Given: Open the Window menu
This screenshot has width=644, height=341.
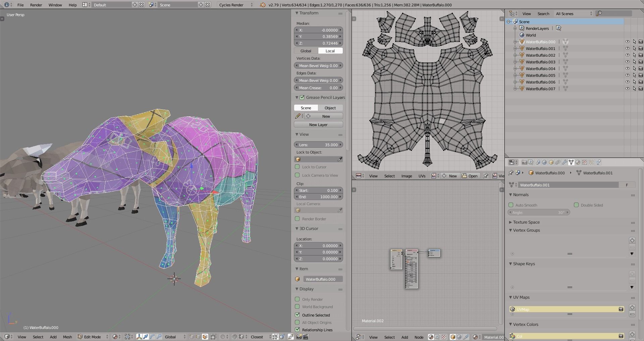Looking at the screenshot, I should (55, 5).
